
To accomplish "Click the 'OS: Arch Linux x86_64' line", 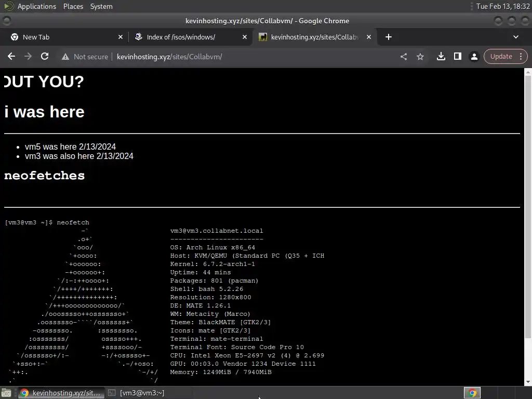I will click(212, 247).
